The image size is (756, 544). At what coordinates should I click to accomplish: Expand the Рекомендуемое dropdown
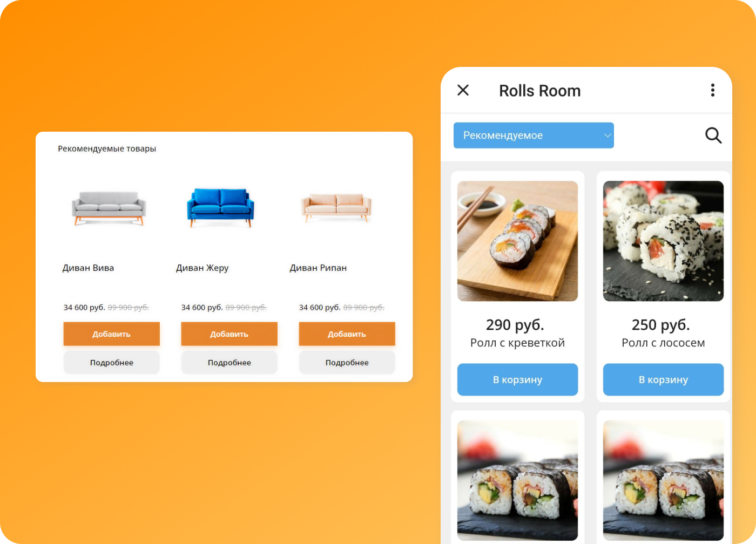click(x=534, y=135)
